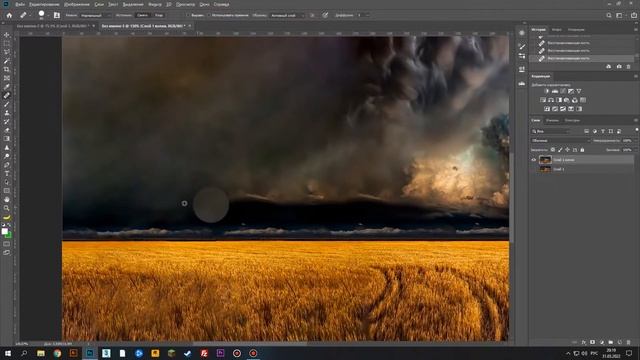Open the Изображение menu
Screen dimensions: 640x360
(x=76, y=4)
